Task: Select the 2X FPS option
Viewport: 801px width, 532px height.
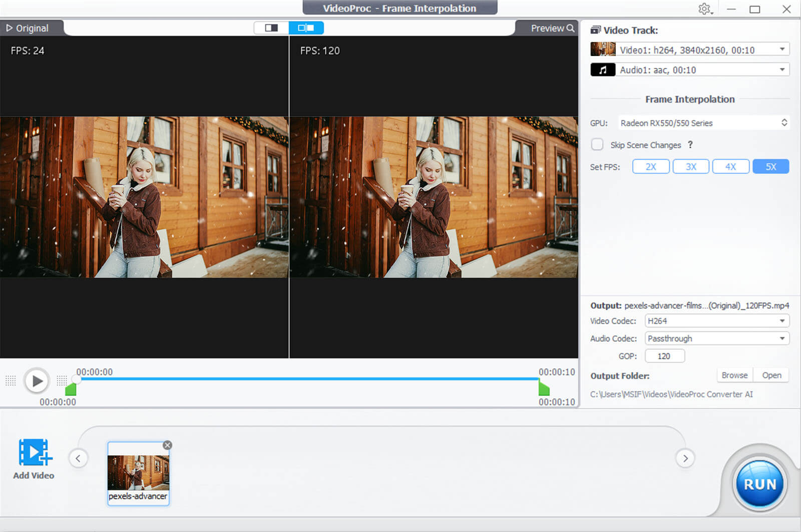Action: pyautogui.click(x=650, y=166)
